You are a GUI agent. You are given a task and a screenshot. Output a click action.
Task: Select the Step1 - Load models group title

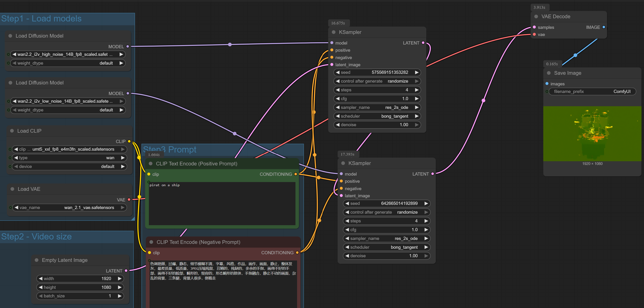(x=41, y=19)
